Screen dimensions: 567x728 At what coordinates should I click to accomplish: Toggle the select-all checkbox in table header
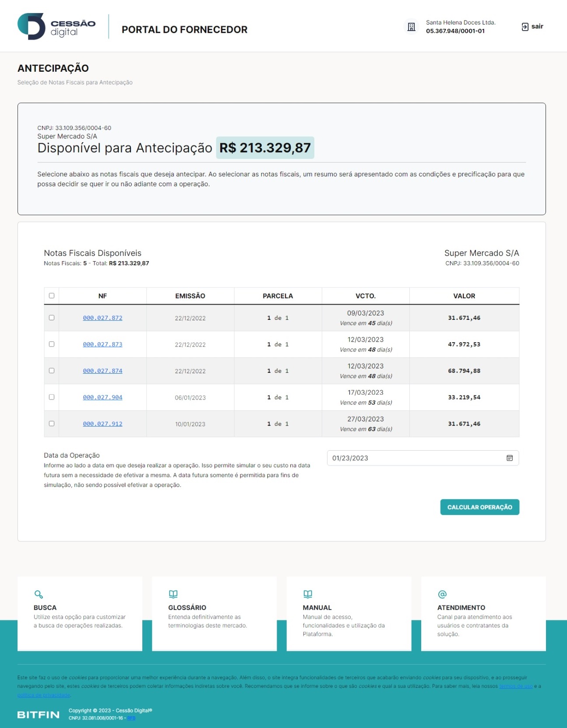(52, 296)
